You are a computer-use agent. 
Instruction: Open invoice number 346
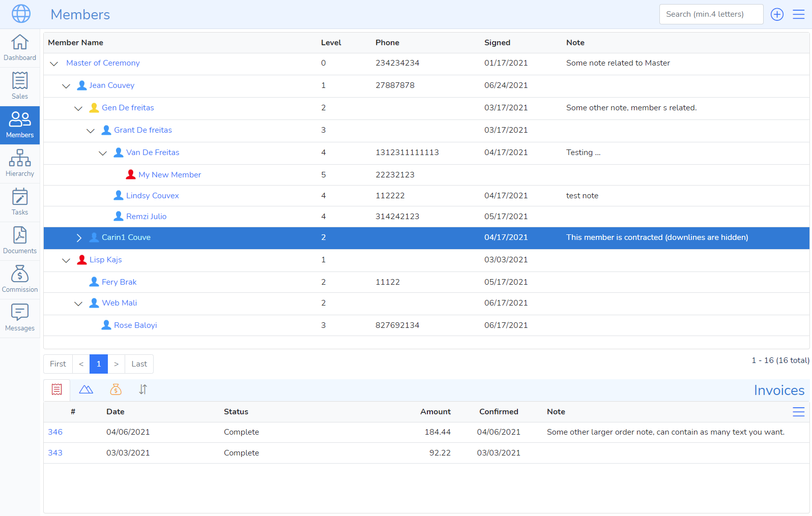55,432
